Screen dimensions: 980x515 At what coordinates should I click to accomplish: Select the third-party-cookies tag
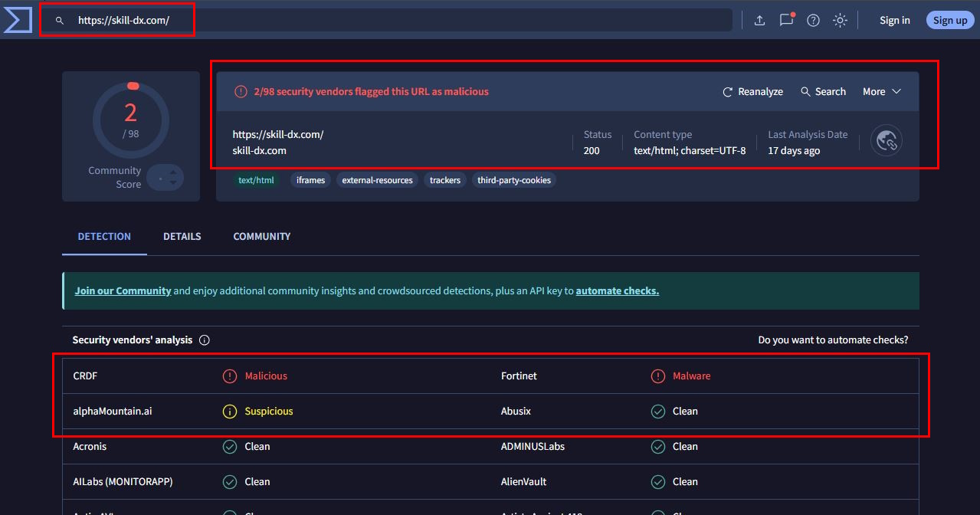pos(513,181)
